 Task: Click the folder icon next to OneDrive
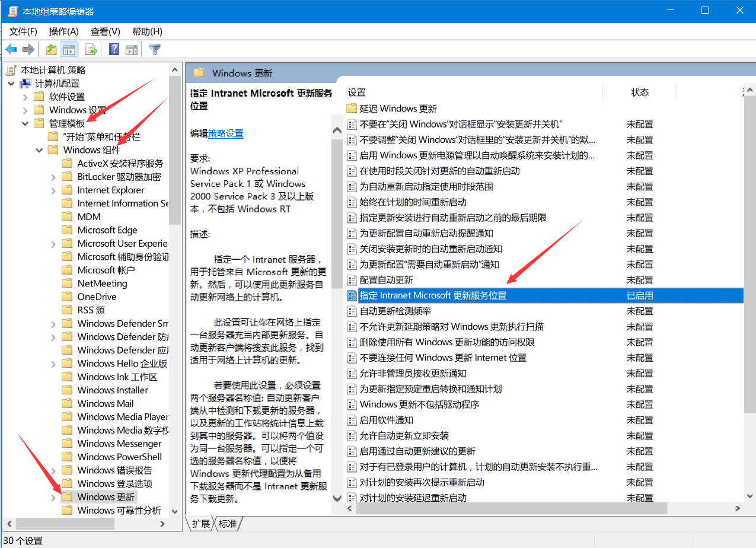67,297
